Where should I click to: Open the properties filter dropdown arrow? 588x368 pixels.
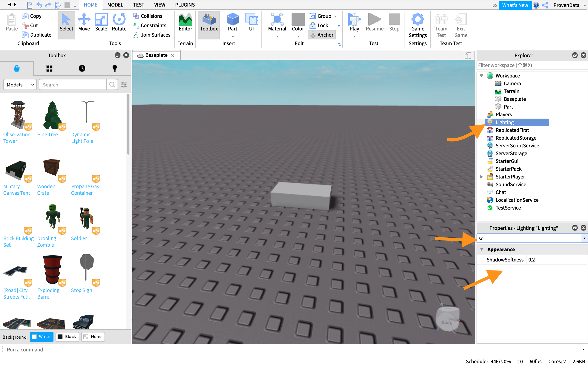coord(584,238)
